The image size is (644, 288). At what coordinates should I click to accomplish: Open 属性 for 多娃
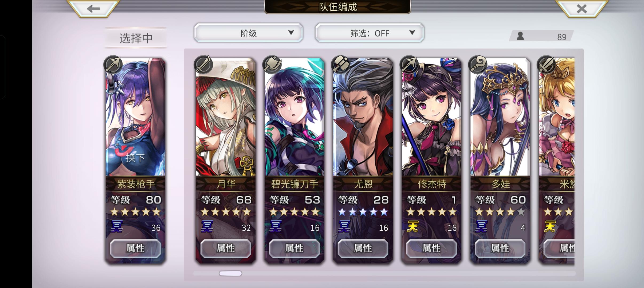500,249
